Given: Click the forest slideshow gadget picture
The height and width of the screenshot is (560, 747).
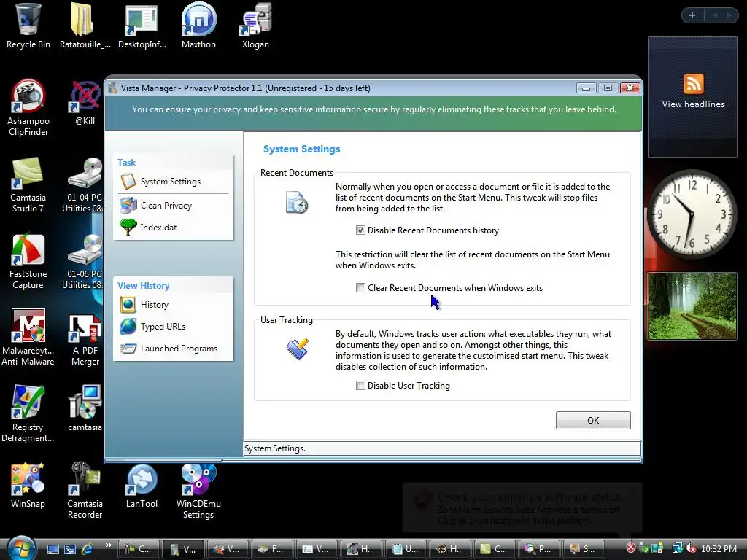Looking at the screenshot, I should click(692, 306).
